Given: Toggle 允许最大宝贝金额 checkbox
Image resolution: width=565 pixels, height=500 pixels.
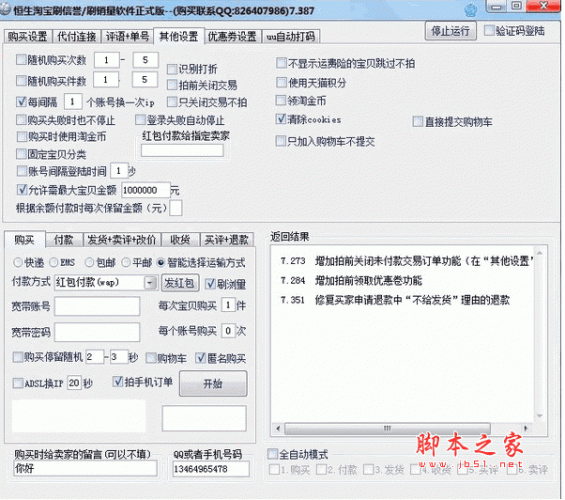Looking at the screenshot, I should pyautogui.click(x=22, y=189).
